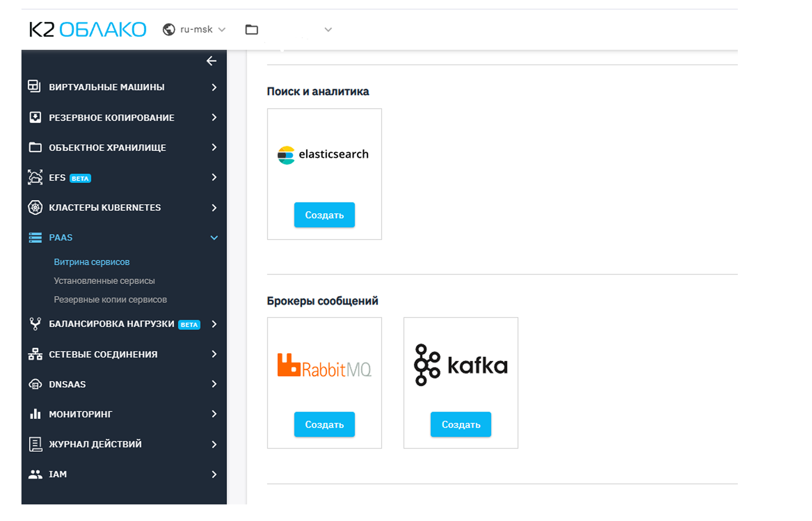
Task: Click the Kubernetes clusters wheel icon
Action: point(35,207)
